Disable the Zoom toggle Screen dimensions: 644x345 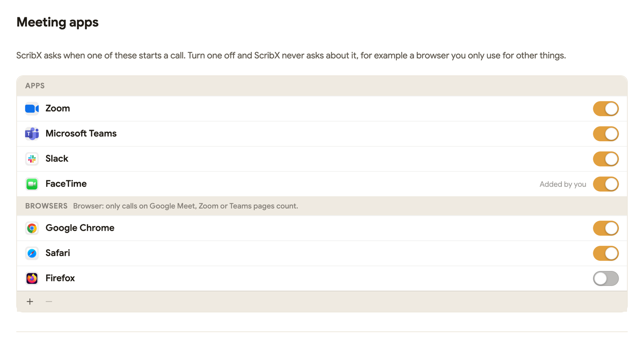click(606, 109)
